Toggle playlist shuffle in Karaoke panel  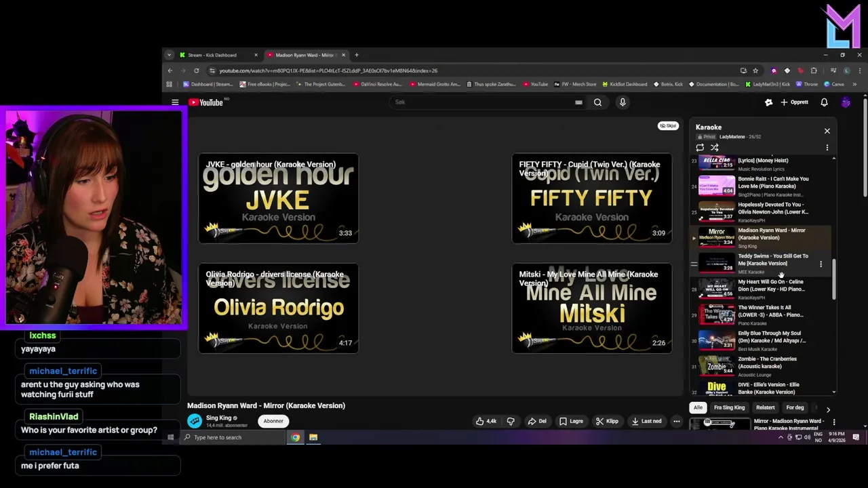tap(714, 147)
